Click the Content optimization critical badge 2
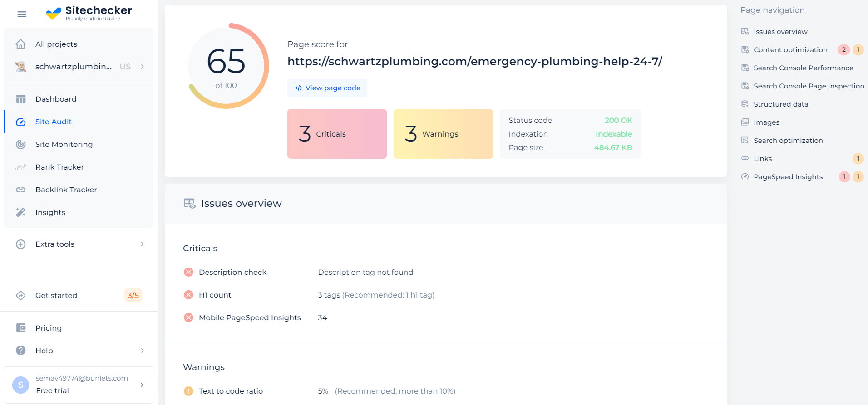 [844, 50]
